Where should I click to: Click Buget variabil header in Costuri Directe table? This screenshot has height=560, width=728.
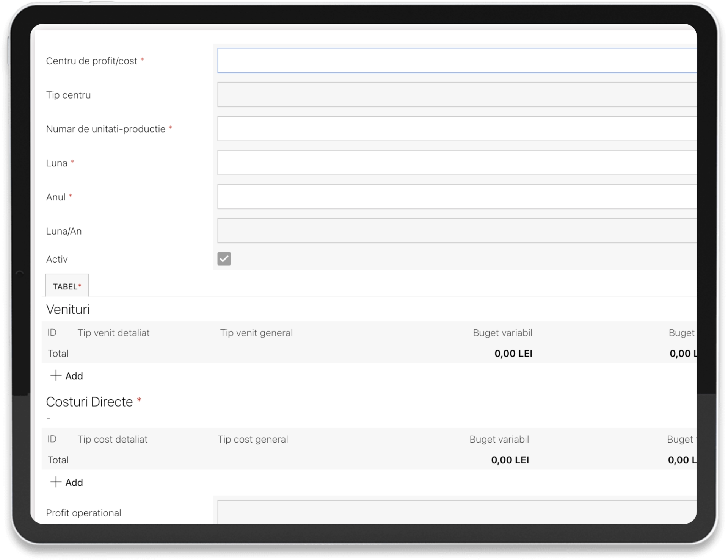coord(499,439)
